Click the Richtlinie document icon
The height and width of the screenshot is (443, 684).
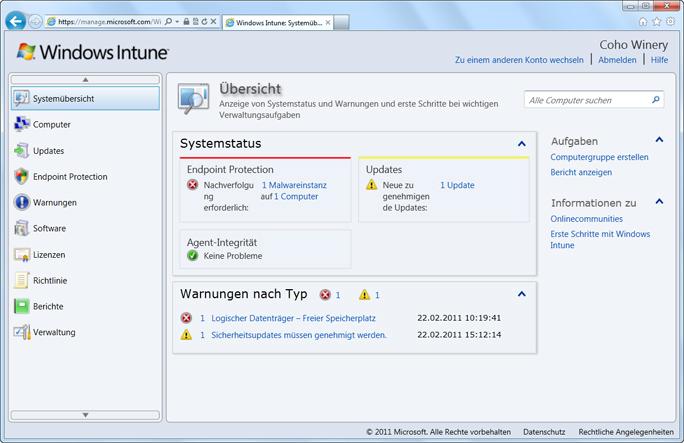point(21,280)
